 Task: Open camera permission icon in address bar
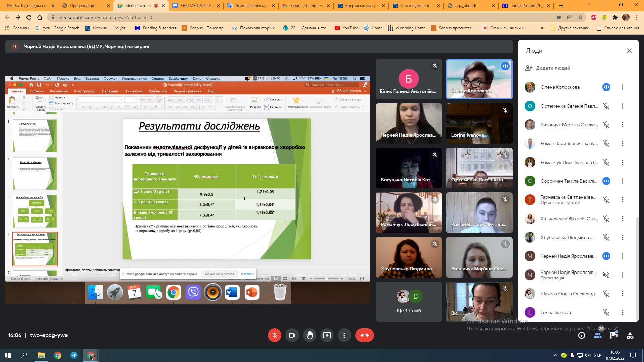click(558, 17)
